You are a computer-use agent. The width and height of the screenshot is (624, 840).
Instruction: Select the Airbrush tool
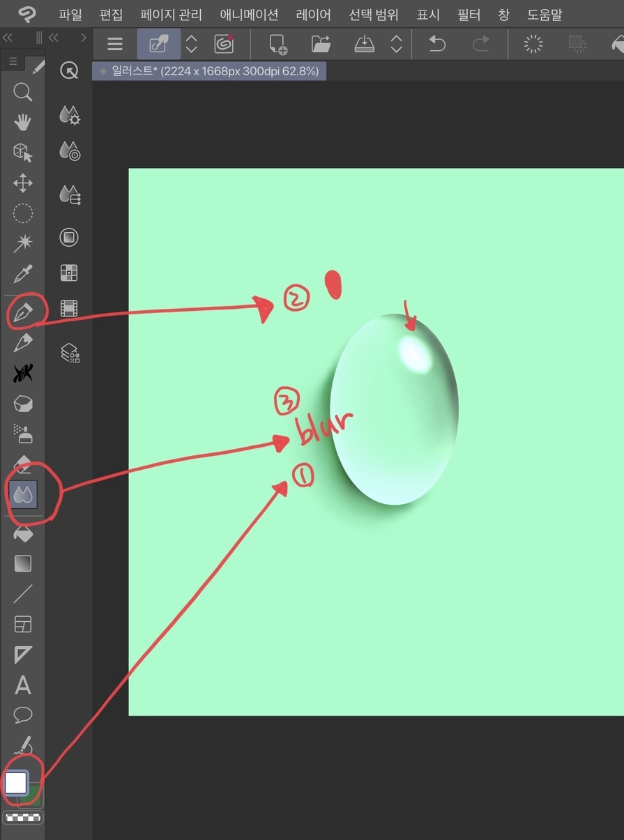point(23,404)
